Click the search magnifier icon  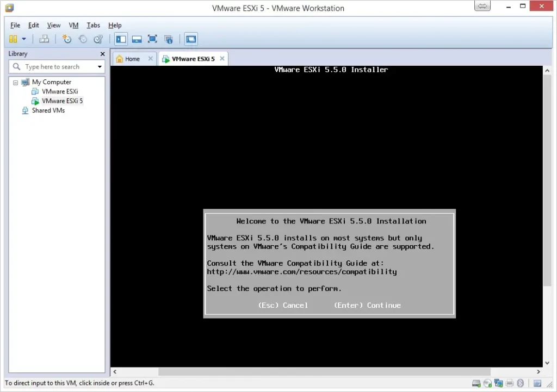pyautogui.click(x=16, y=66)
